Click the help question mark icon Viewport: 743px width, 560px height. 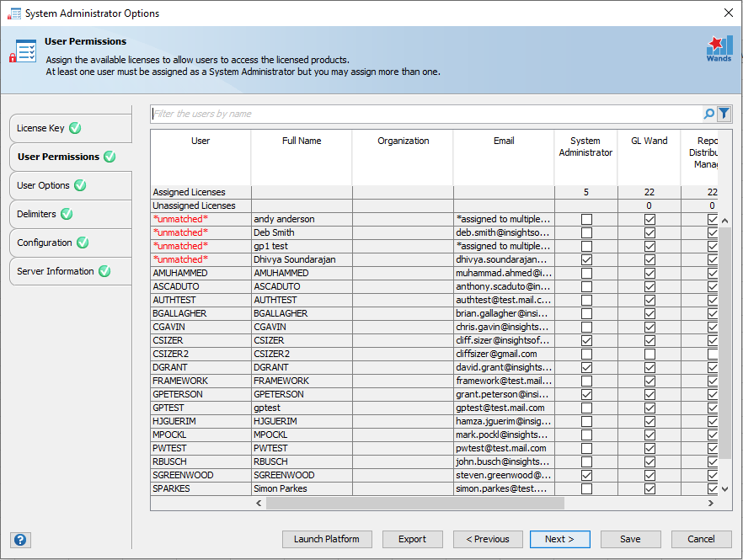pyautogui.click(x=20, y=540)
